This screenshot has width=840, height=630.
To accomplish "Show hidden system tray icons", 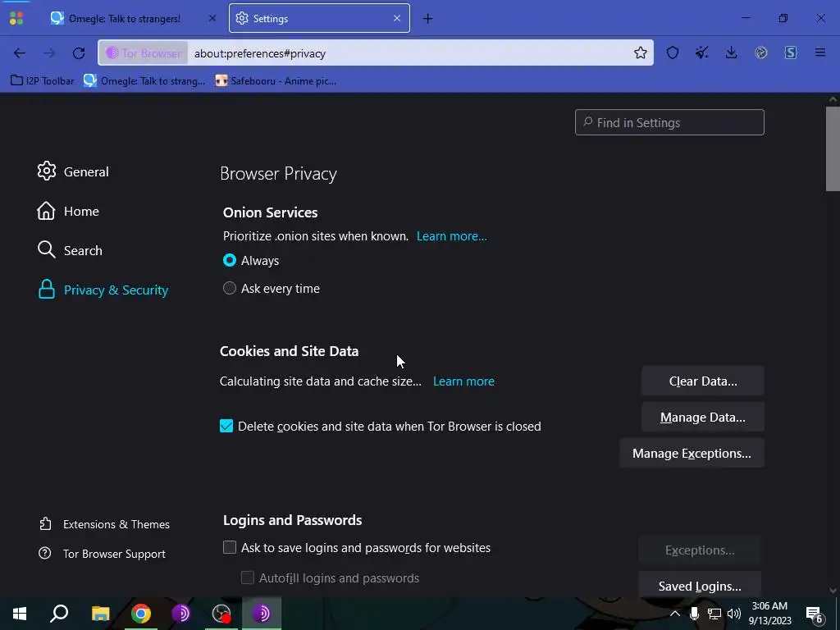I will click(675, 614).
